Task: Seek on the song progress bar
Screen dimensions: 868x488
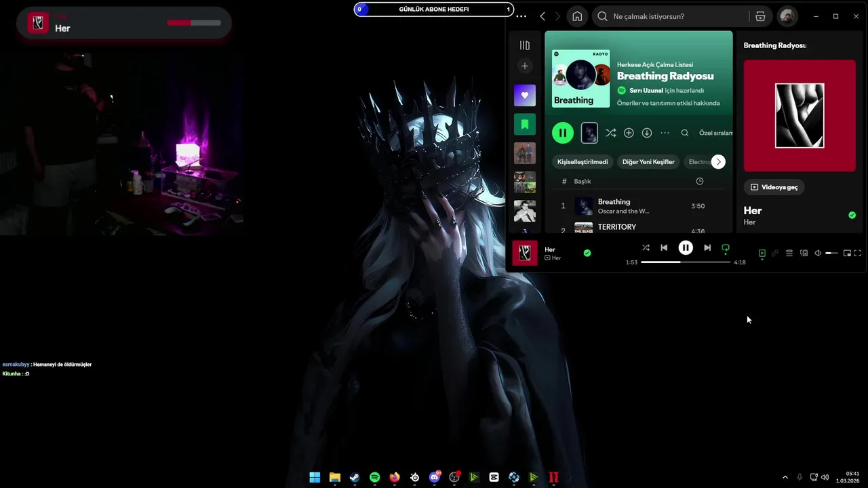Action: pos(686,262)
